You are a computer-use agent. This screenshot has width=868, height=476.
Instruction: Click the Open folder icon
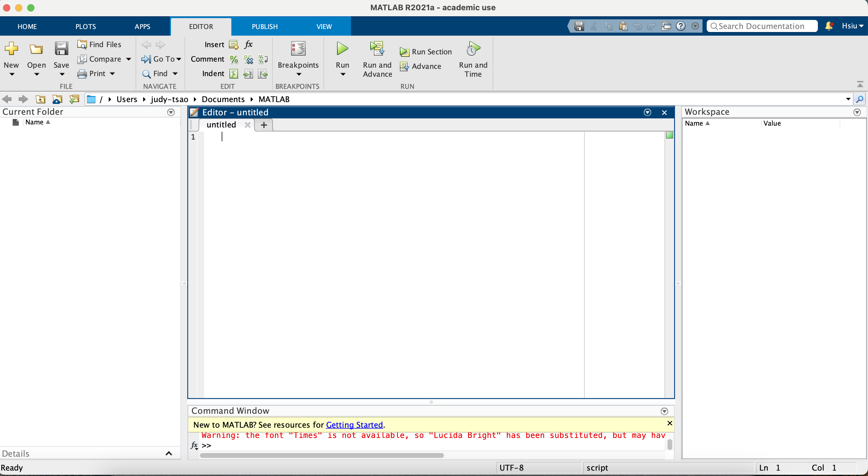(x=36, y=49)
